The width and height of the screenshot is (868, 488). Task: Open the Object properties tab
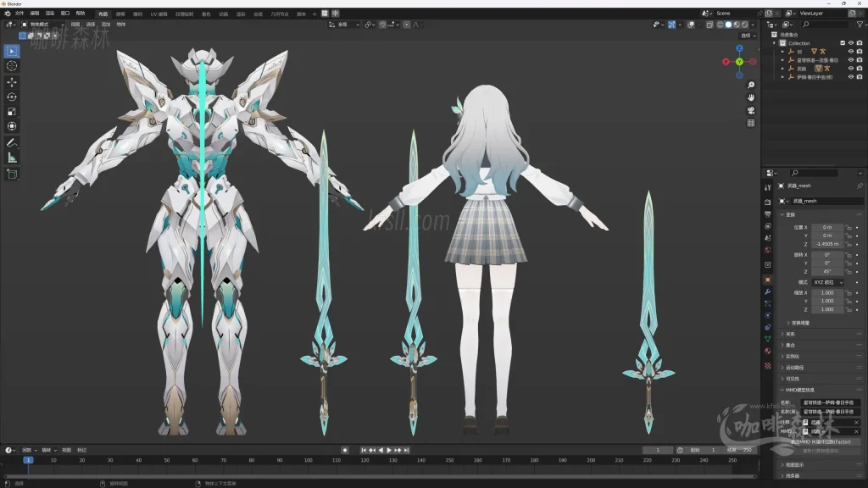pos(768,280)
